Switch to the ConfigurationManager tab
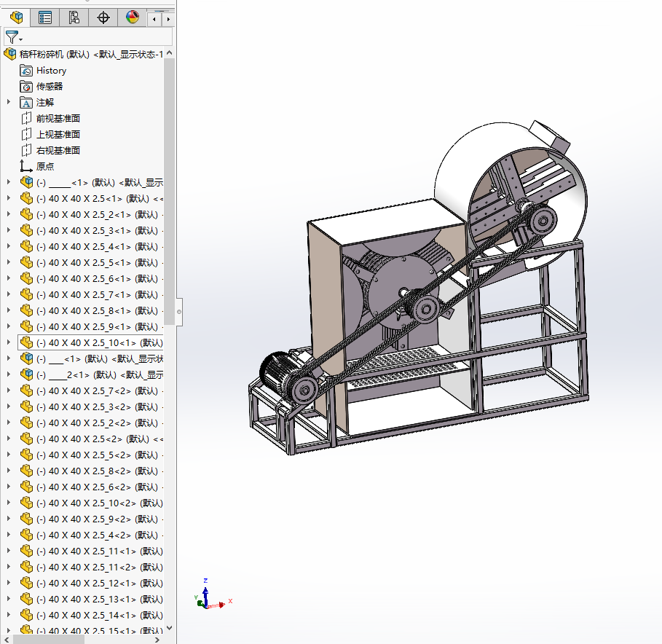This screenshot has height=644, width=662. 74,17
